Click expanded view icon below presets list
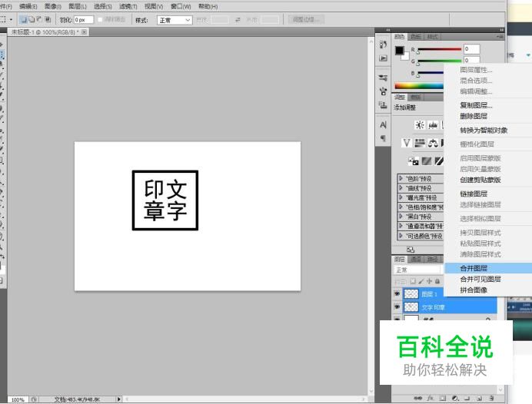This screenshot has height=404, width=532. tap(411, 250)
